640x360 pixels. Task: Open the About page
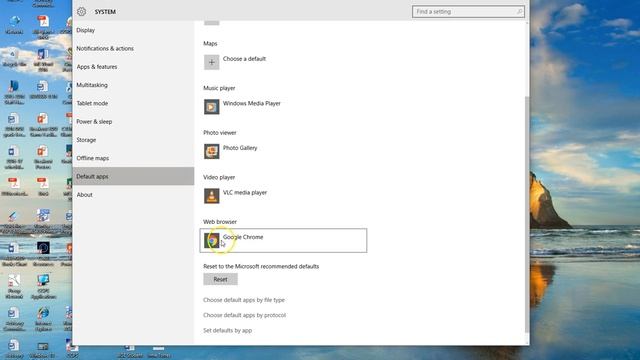[x=84, y=195]
